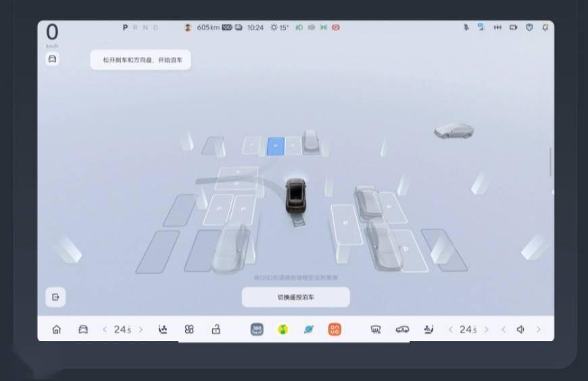Choose the P space immediately right of blue space

pyautogui.click(x=293, y=146)
